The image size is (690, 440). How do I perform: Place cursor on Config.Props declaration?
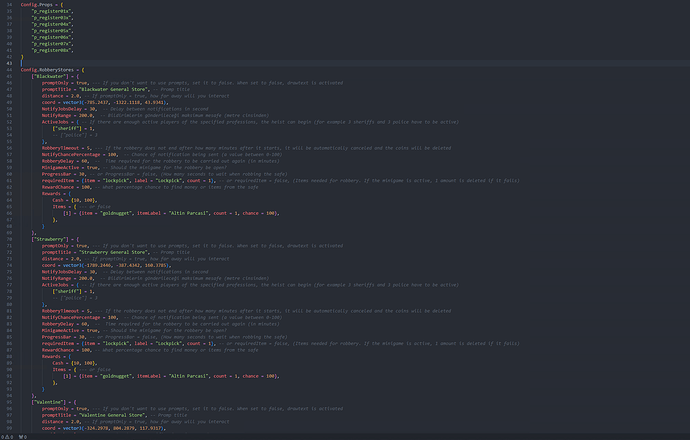pyautogui.click(x=37, y=5)
